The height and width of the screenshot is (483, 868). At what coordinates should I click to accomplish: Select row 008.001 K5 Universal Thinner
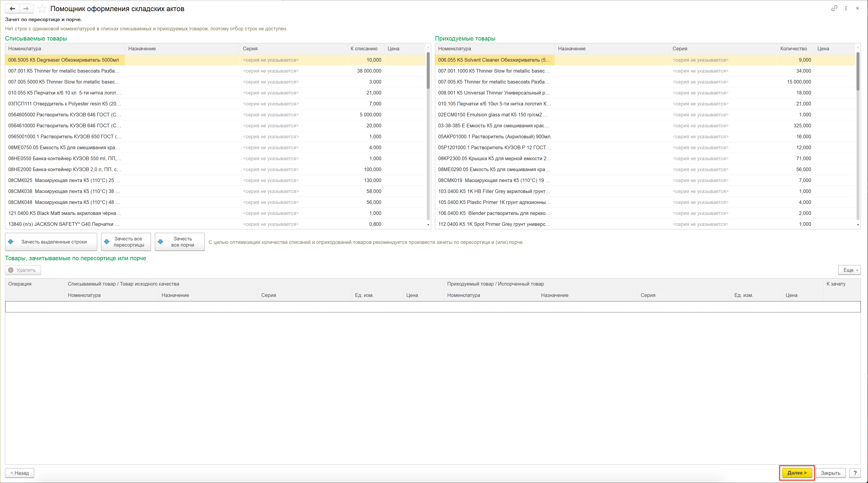coord(494,93)
